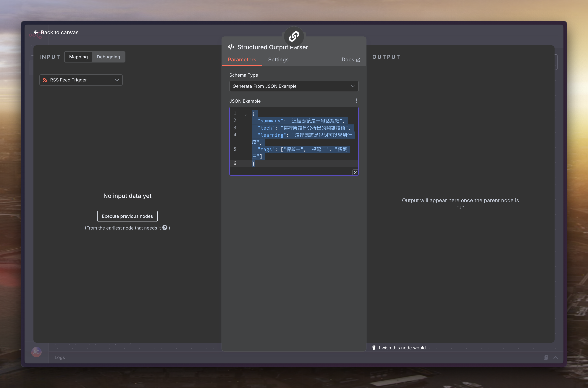Expand the JSON editor with the fullscreen icon

[x=355, y=172]
